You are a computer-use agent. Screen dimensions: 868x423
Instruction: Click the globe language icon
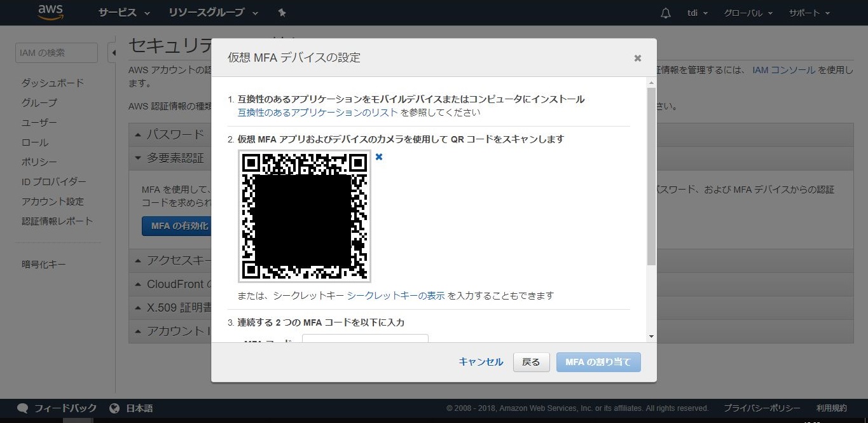(114, 408)
